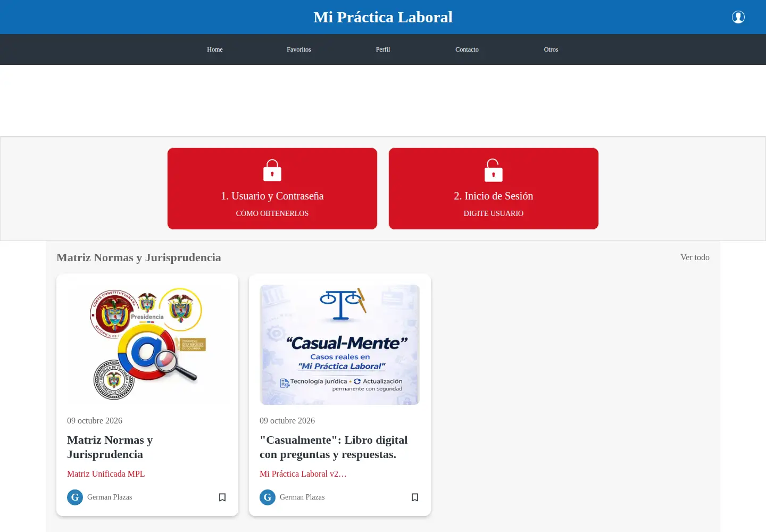
Task: Click German Plazas avatar on Matriz Normas card
Action: (75, 497)
